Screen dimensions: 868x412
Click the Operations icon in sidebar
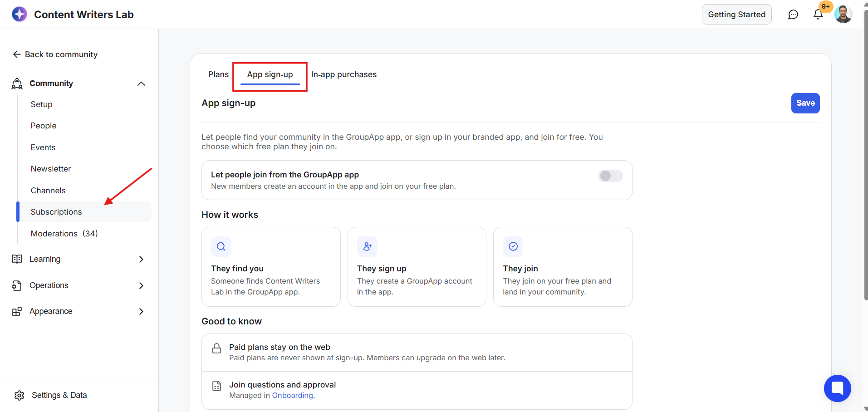tap(17, 285)
